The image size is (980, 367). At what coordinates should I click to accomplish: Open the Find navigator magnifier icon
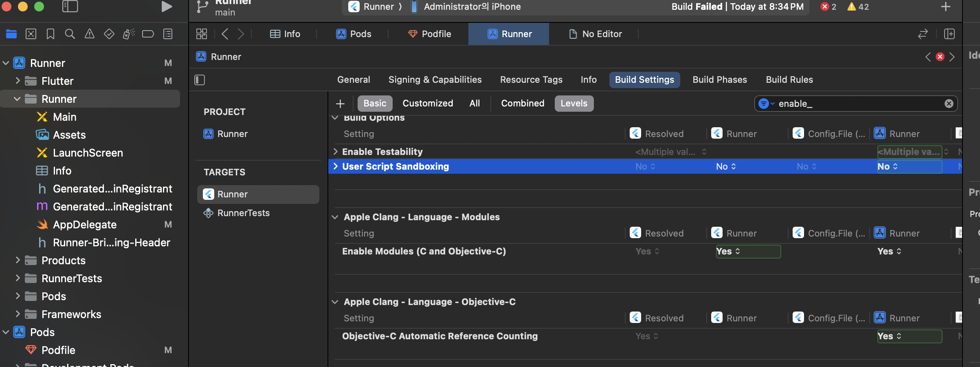pos(70,34)
